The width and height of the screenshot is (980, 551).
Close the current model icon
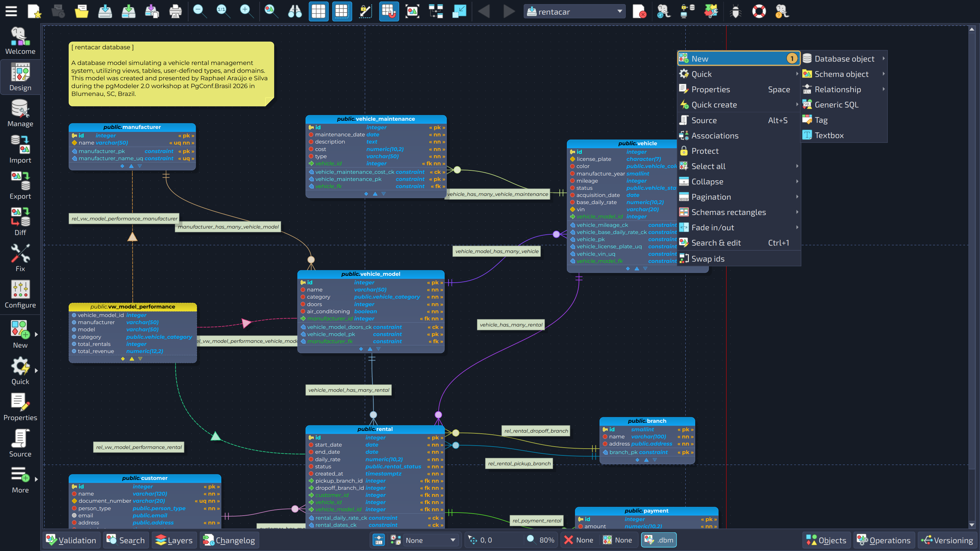(639, 12)
